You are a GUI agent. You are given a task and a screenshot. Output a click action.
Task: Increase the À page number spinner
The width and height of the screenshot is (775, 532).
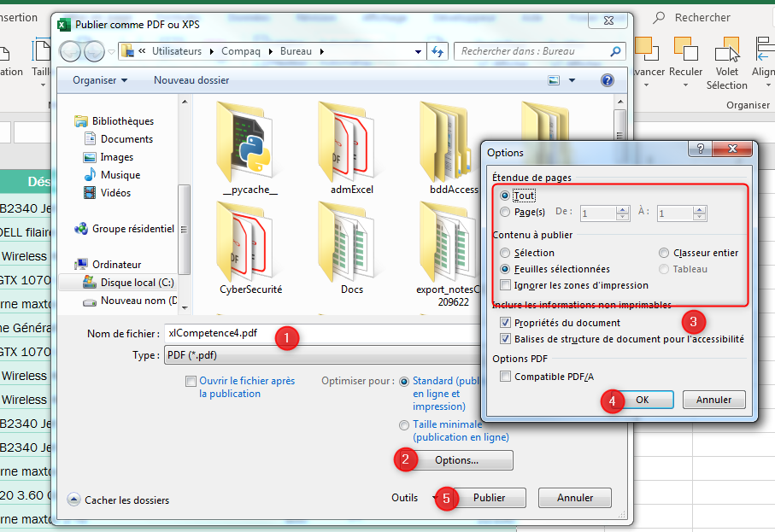coord(699,209)
